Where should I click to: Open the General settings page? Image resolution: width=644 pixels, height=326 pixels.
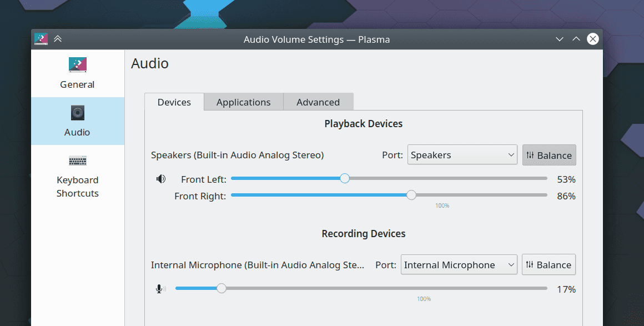[x=77, y=73]
